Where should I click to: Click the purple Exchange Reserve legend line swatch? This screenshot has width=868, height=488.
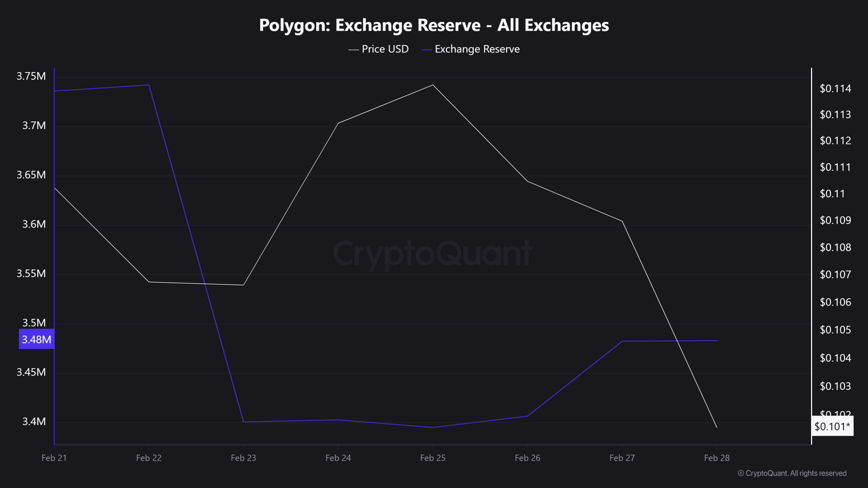pos(426,50)
